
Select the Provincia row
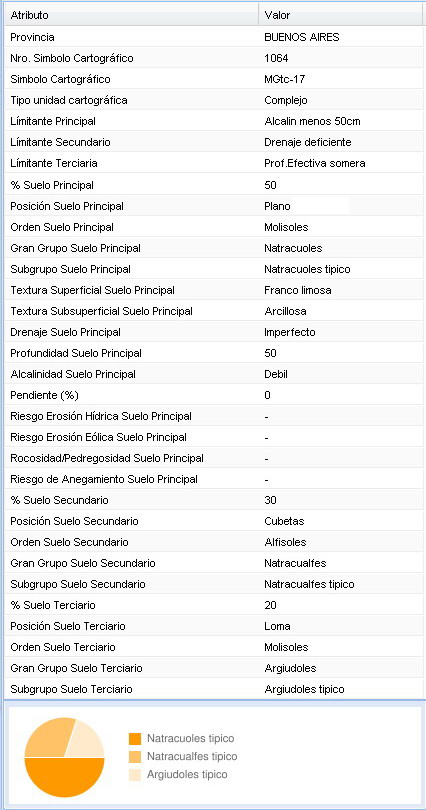(x=213, y=37)
